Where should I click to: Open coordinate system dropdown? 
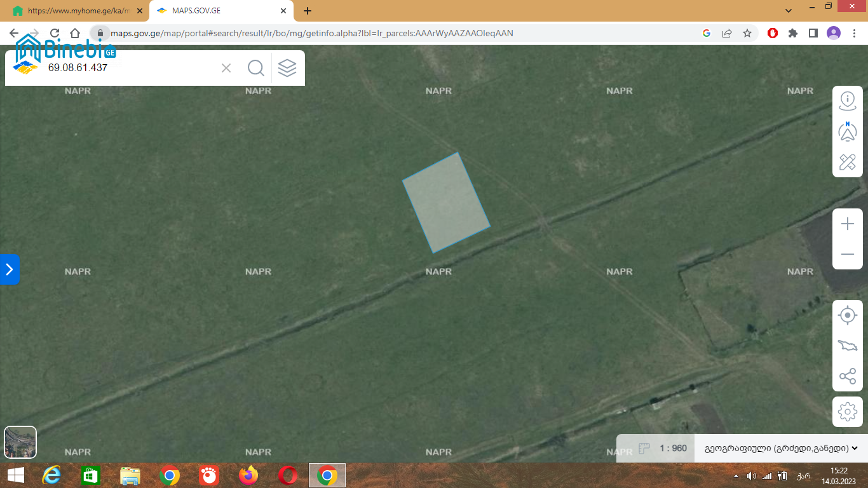click(781, 449)
